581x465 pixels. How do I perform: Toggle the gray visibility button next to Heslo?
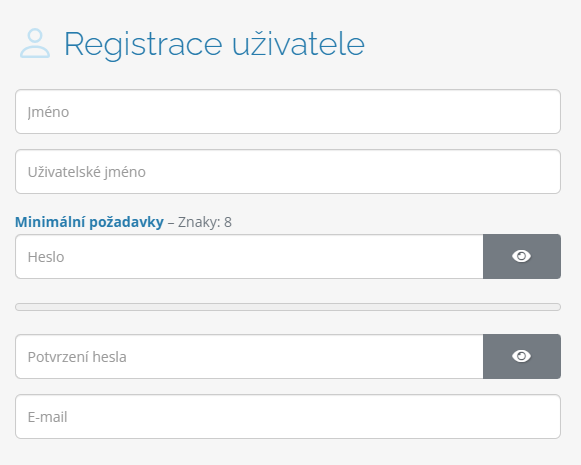point(522,256)
